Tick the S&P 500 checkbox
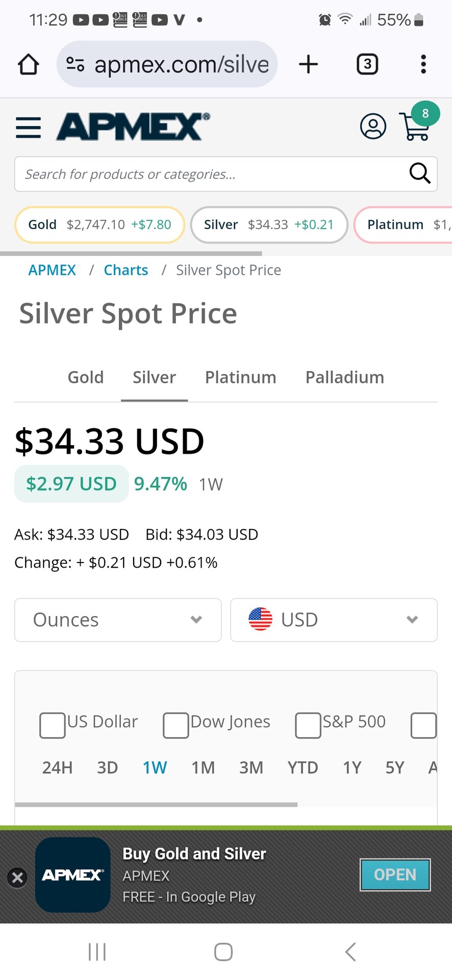Screen dimensions: 452x980 (308, 725)
